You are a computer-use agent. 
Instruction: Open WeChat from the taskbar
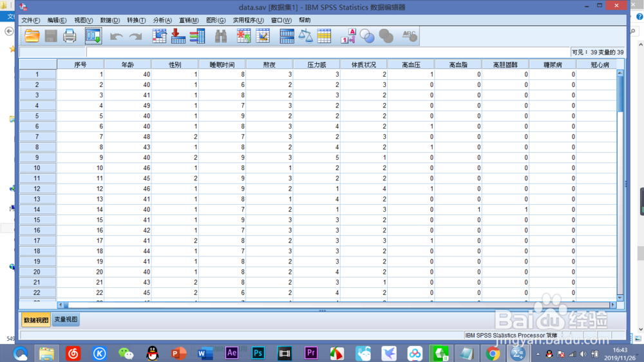tap(126, 354)
